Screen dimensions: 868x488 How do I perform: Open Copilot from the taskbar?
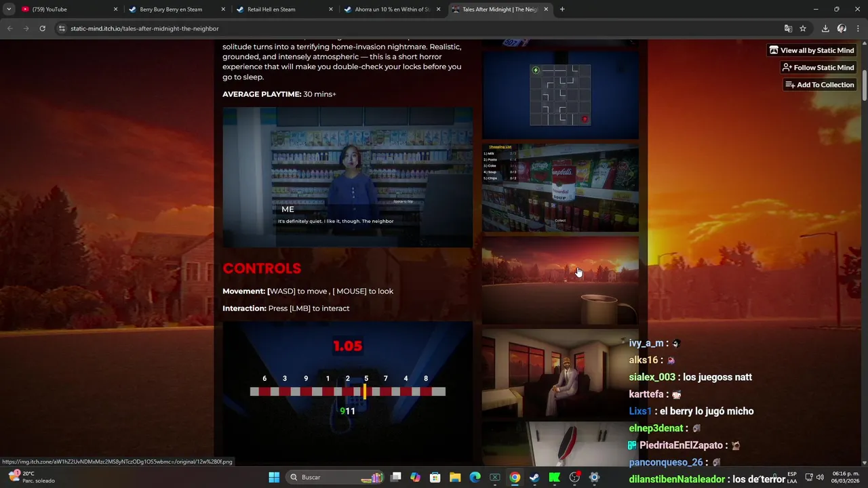tap(416, 477)
